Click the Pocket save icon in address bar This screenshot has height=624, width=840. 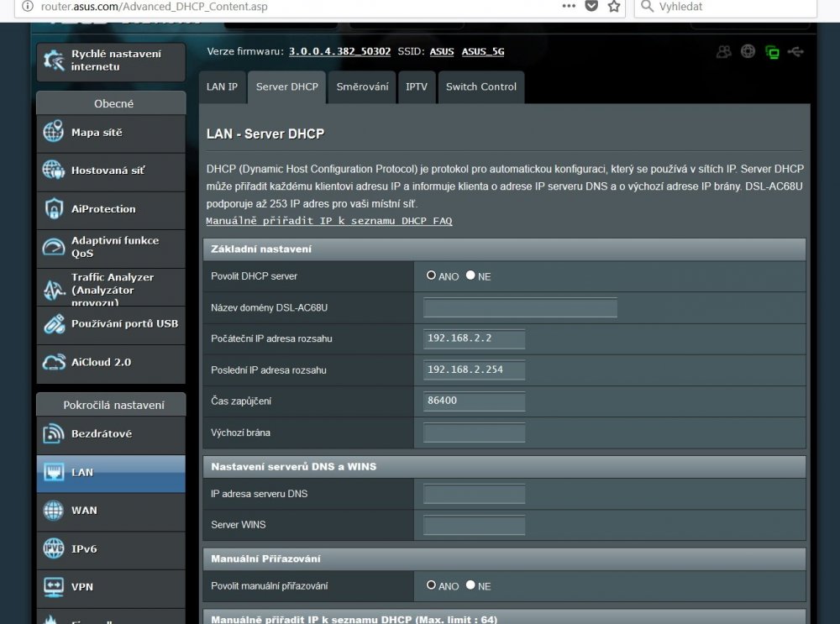[591, 6]
